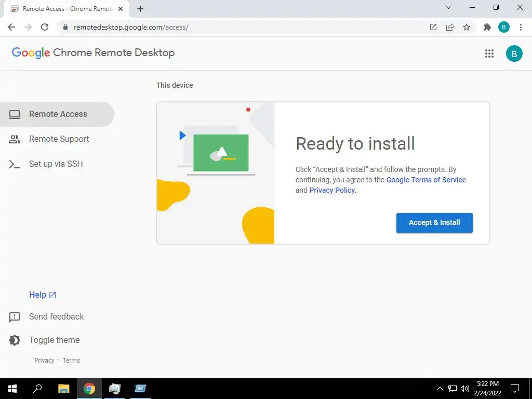This screenshot has width=532, height=399.
Task: Open page in app icon in address bar
Action: (433, 27)
